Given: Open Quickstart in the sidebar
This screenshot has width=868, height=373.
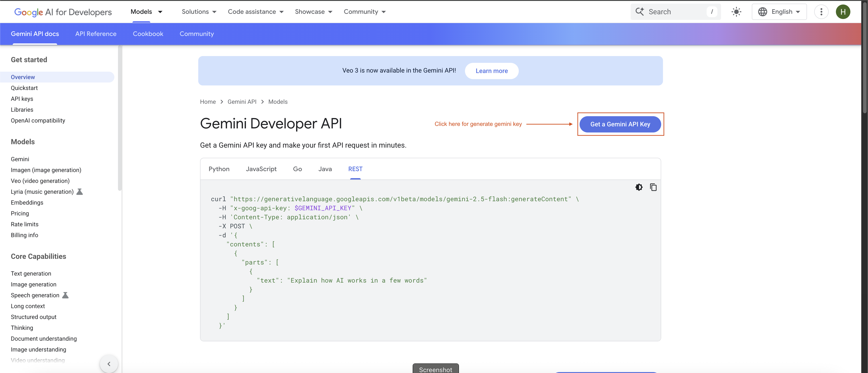Looking at the screenshot, I should tap(24, 88).
